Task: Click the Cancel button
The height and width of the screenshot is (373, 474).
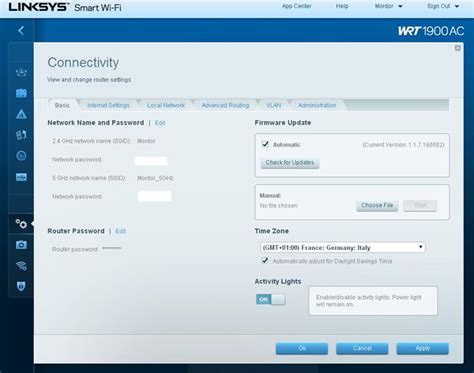Action: pyautogui.click(x=362, y=348)
